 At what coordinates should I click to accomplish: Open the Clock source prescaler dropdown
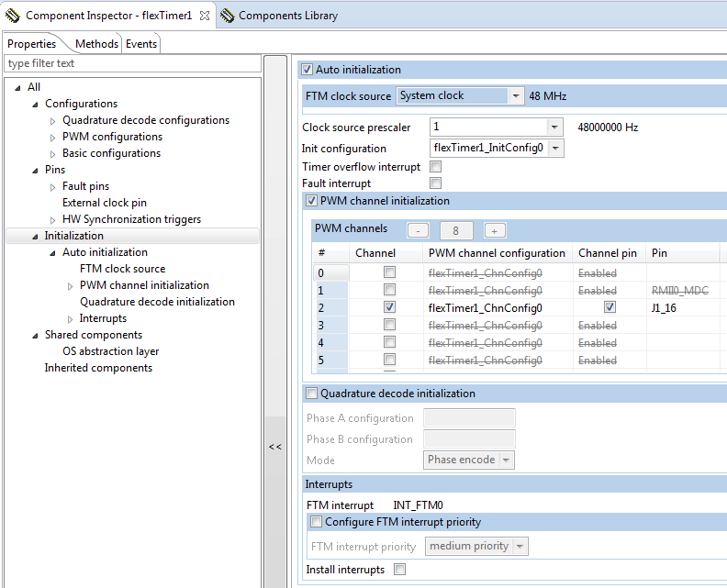[x=554, y=127]
